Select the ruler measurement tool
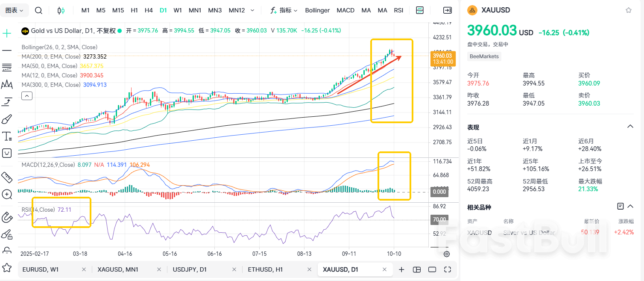Viewport: 644px width, 281px height. point(6,177)
